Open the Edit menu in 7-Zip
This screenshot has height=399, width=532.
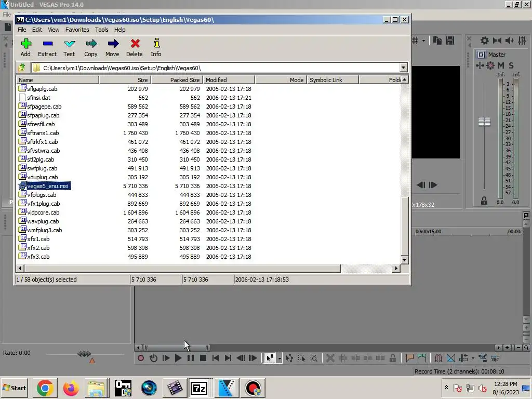37,30
